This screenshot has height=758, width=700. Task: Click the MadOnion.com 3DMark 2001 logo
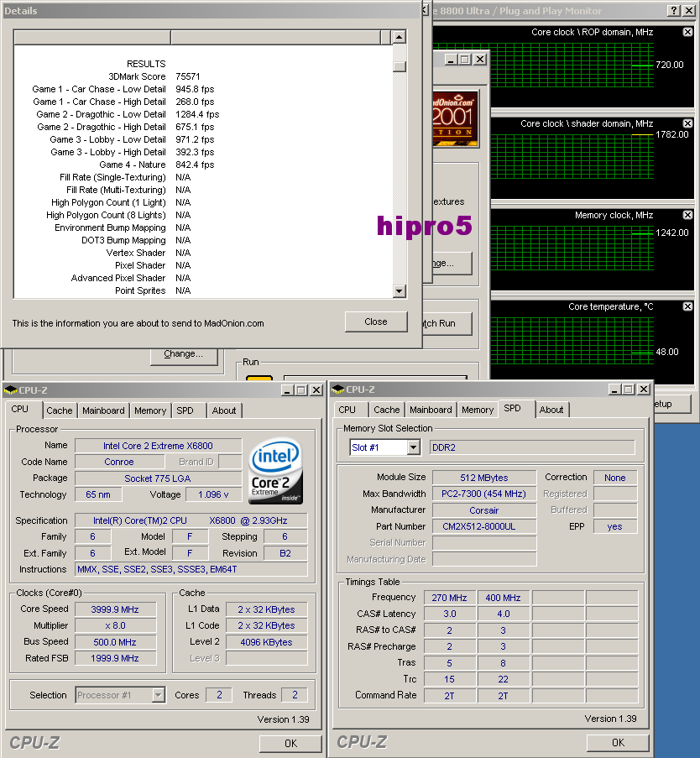click(454, 118)
